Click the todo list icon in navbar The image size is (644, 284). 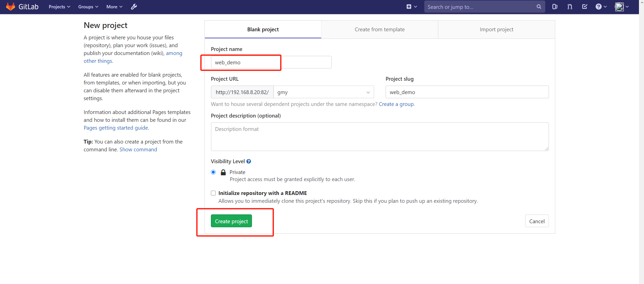(585, 7)
